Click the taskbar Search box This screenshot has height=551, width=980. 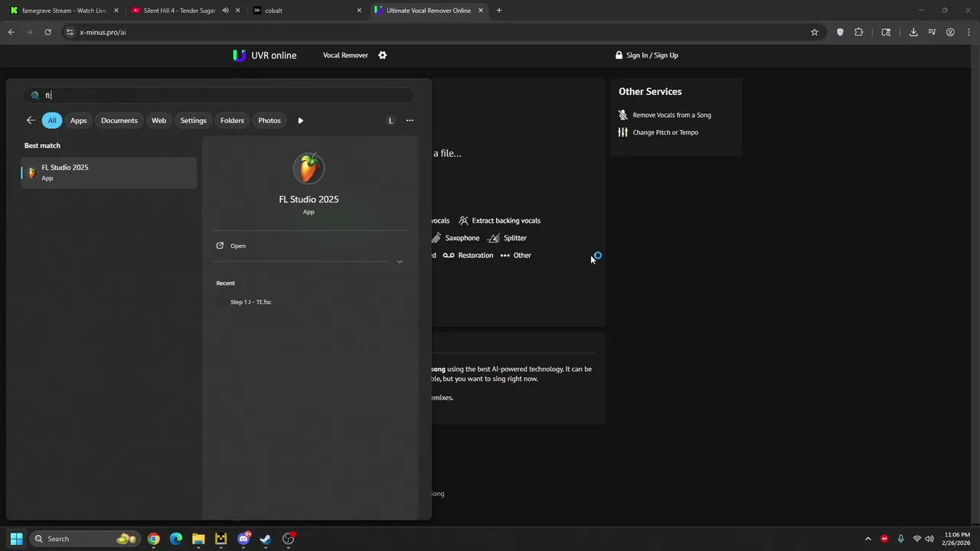point(85,539)
